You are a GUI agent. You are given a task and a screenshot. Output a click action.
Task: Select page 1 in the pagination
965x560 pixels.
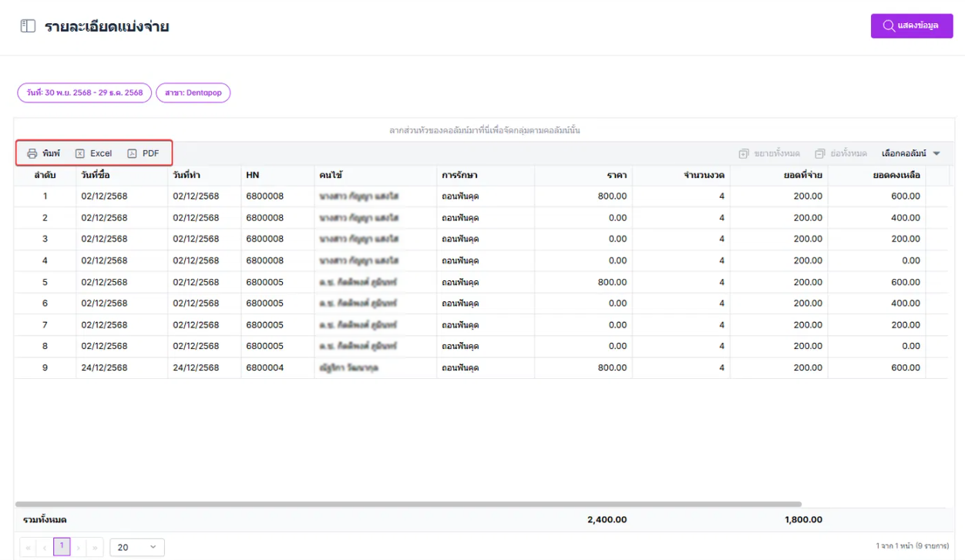62,547
